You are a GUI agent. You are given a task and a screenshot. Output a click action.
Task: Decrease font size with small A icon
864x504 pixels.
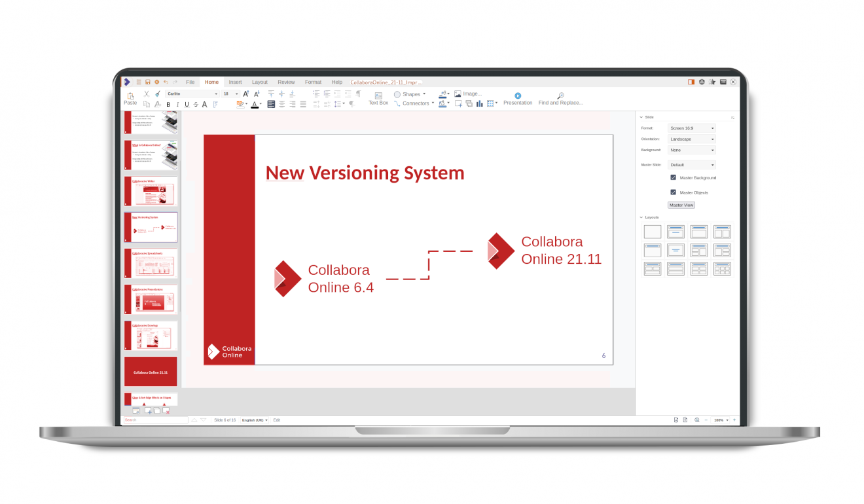pyautogui.click(x=257, y=94)
